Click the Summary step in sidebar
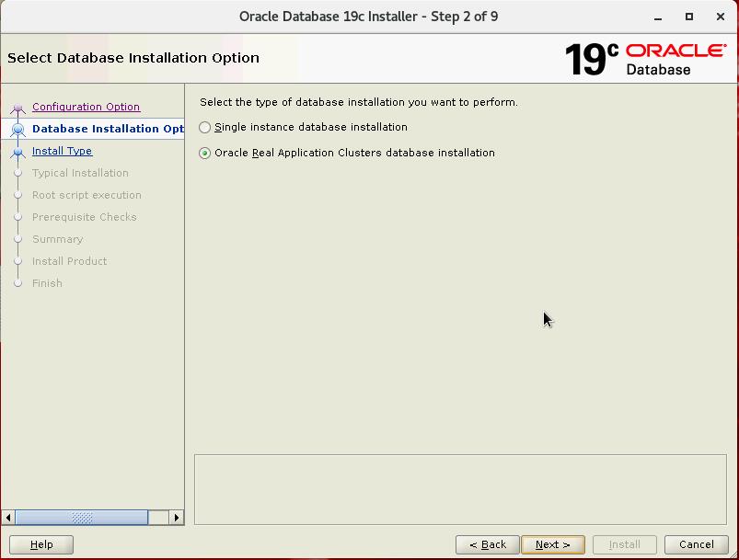739x560 pixels. point(57,239)
